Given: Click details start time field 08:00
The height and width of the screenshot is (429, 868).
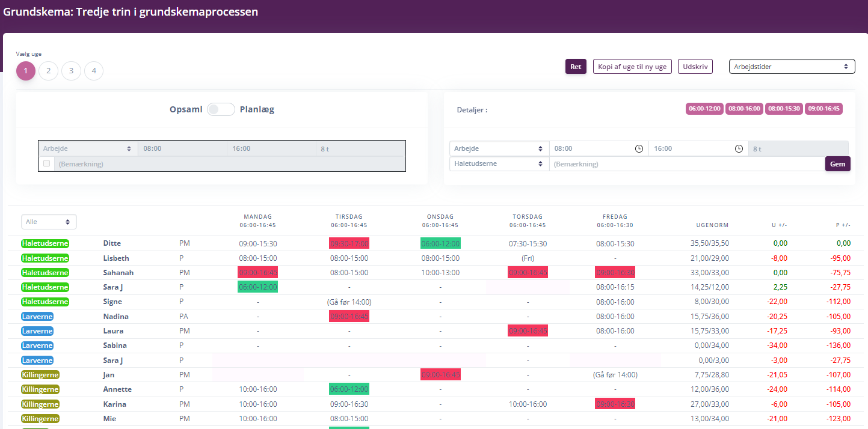Looking at the screenshot, I should [599, 148].
